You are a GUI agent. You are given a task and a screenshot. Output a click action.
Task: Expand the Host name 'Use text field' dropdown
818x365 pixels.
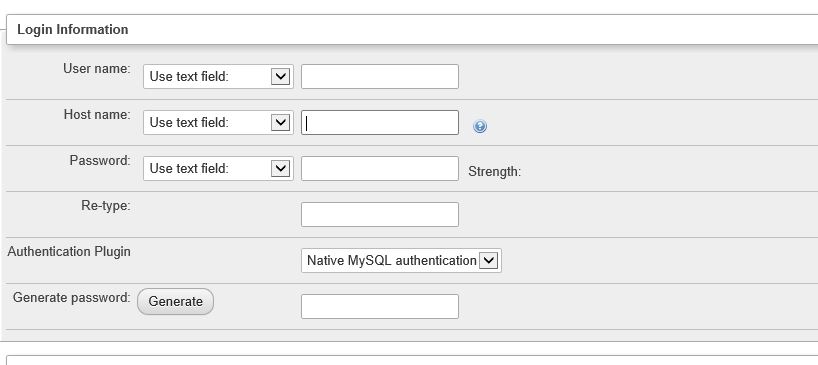(218, 123)
